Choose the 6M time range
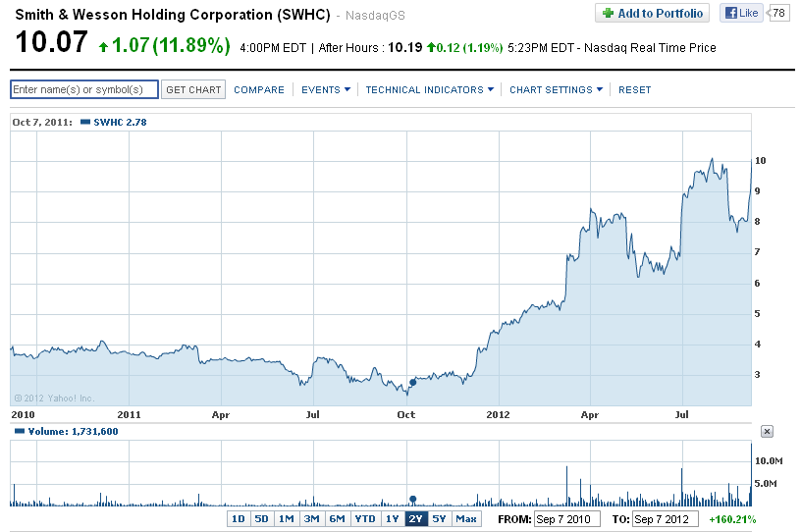 337,519
